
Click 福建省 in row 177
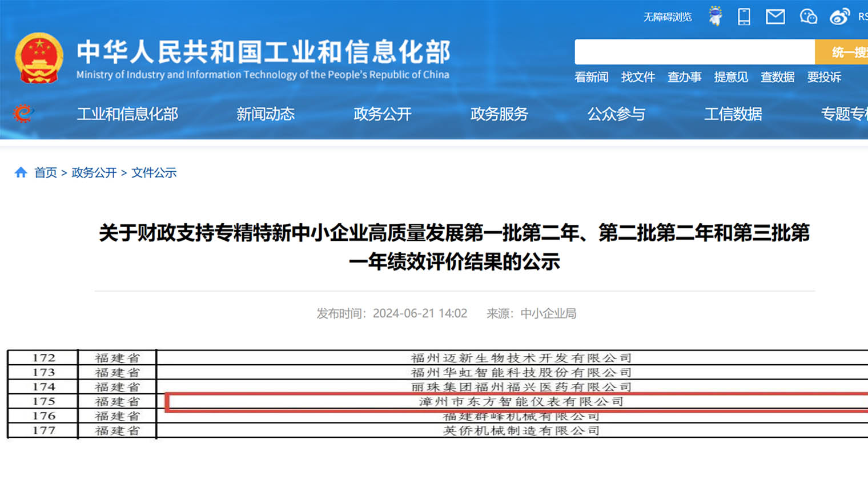pyautogui.click(x=117, y=430)
